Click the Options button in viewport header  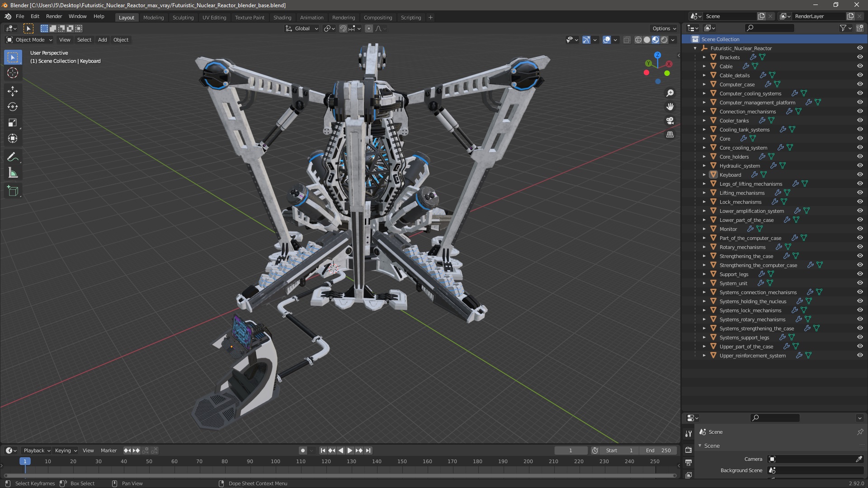(x=664, y=28)
